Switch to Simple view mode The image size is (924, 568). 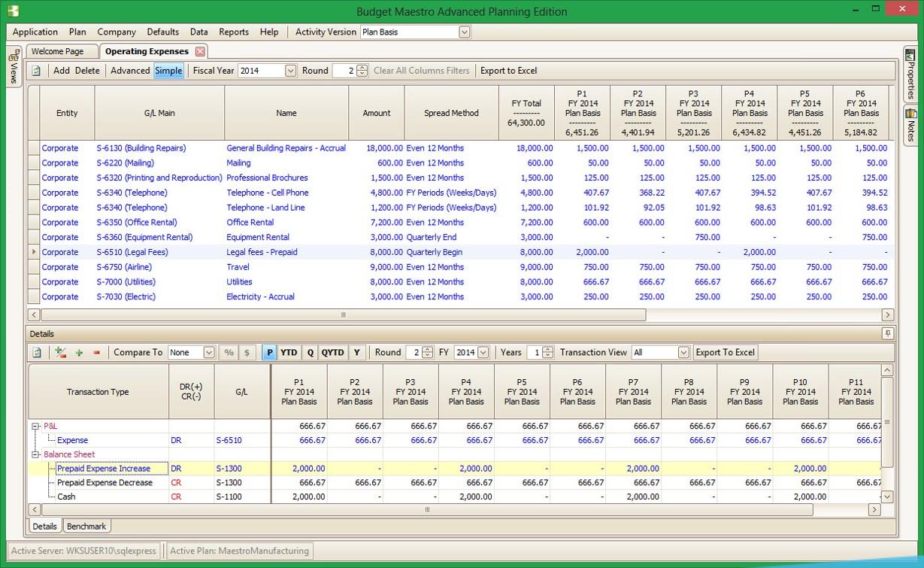click(x=168, y=71)
